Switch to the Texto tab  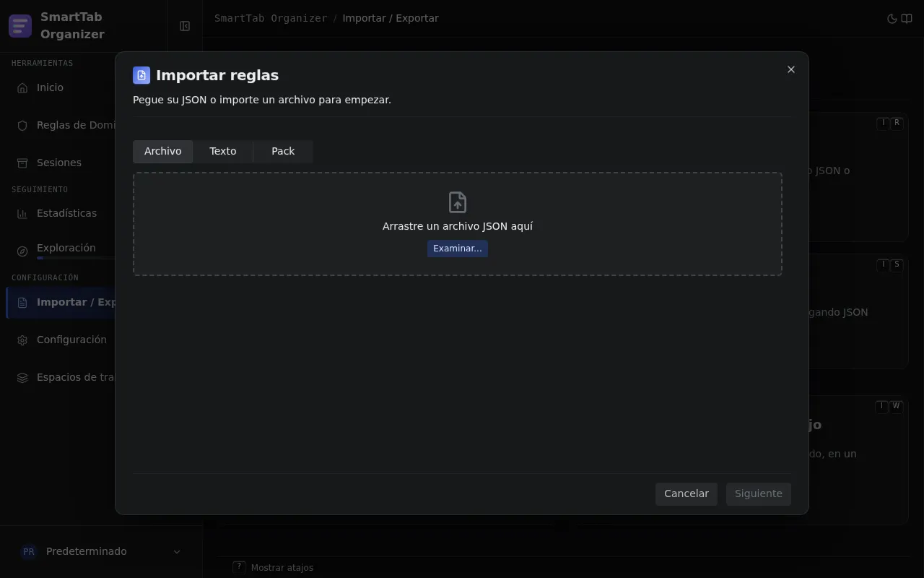coord(223,151)
